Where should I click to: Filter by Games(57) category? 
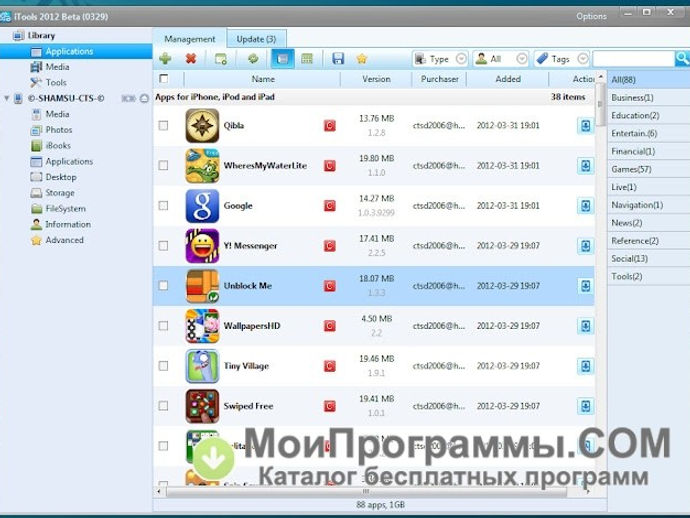point(649,169)
